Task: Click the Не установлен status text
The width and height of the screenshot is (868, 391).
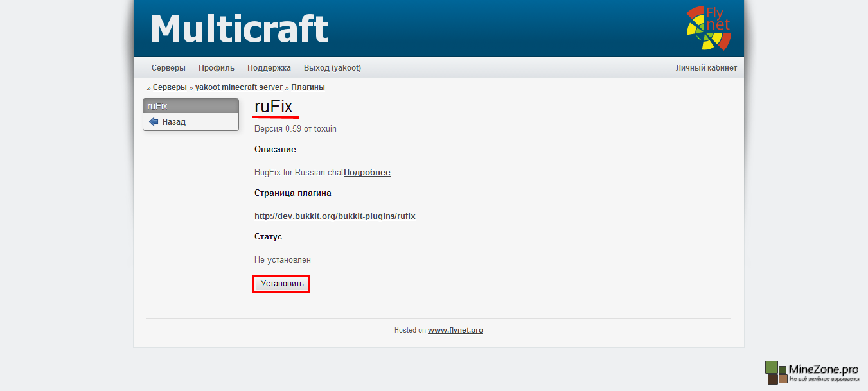Action: click(x=283, y=260)
